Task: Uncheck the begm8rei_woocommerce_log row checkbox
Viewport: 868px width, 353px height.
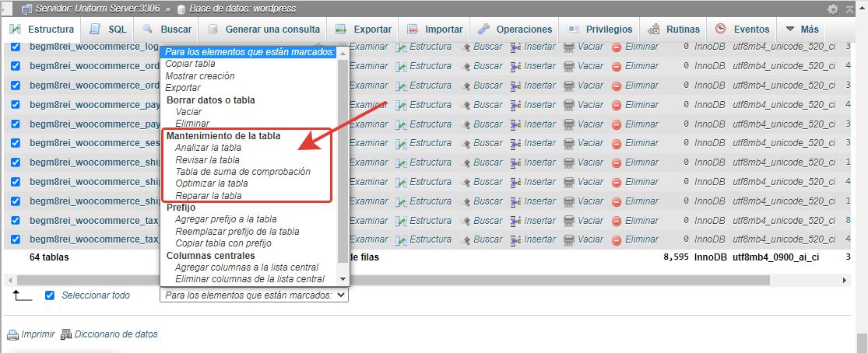Action: point(16,47)
